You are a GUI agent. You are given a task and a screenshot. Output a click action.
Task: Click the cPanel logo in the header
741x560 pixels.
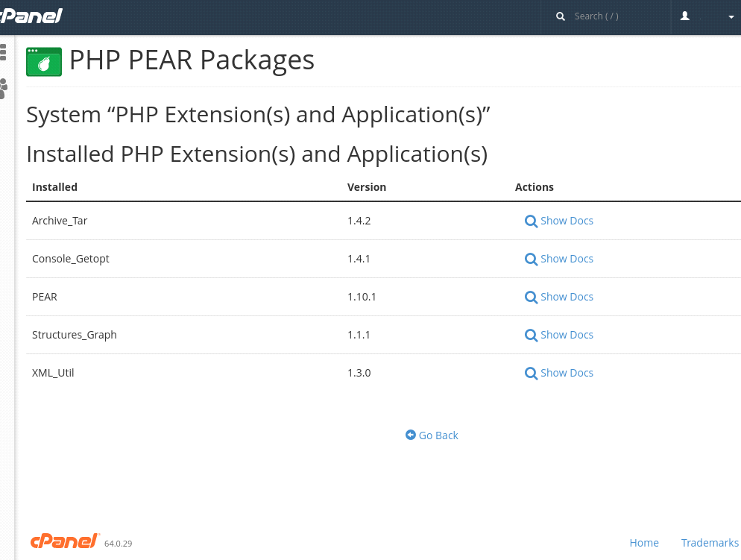(x=31, y=16)
